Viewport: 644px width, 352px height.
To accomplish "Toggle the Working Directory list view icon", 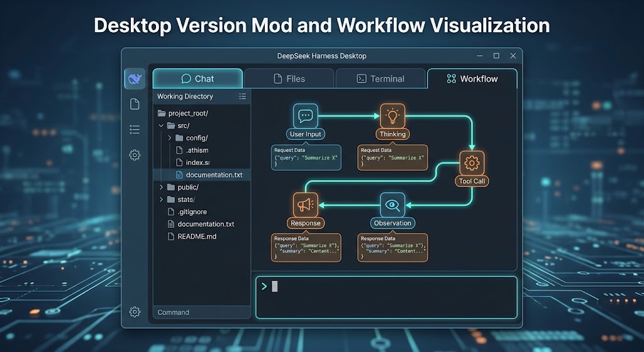I will 242,96.
